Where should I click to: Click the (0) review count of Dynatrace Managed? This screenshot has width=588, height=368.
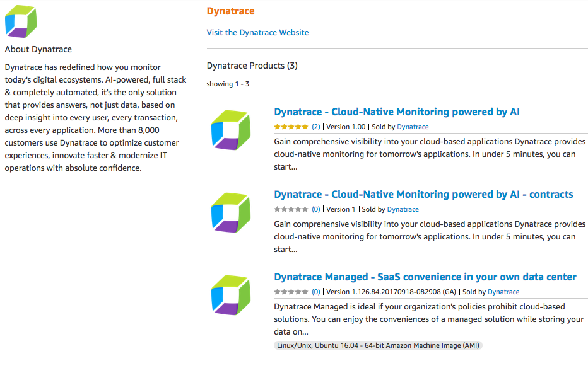(316, 292)
